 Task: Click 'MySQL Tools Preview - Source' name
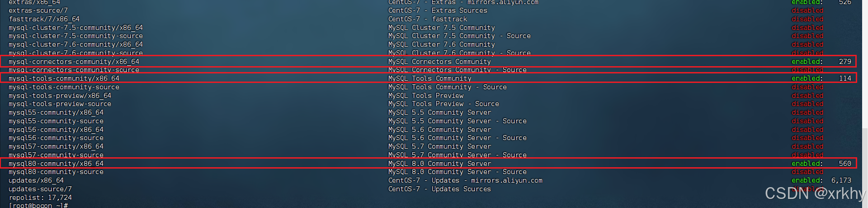pyautogui.click(x=443, y=104)
